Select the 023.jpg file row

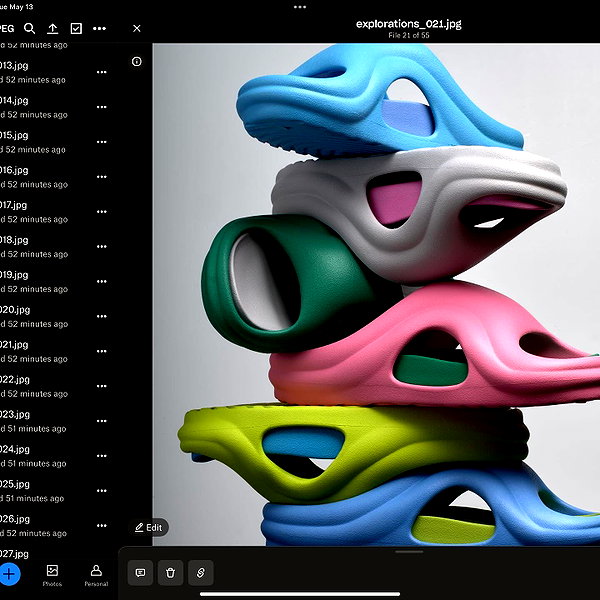pyautogui.click(x=57, y=421)
